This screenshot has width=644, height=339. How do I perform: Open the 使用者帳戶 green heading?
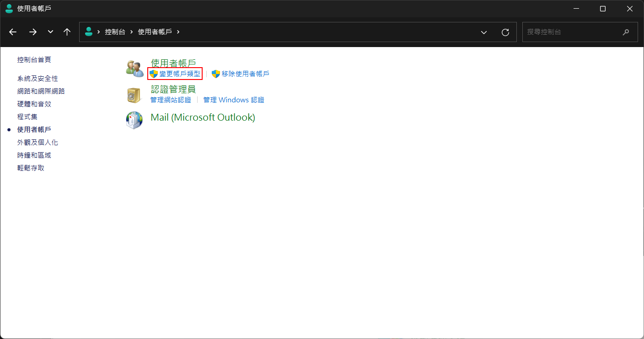coord(173,63)
